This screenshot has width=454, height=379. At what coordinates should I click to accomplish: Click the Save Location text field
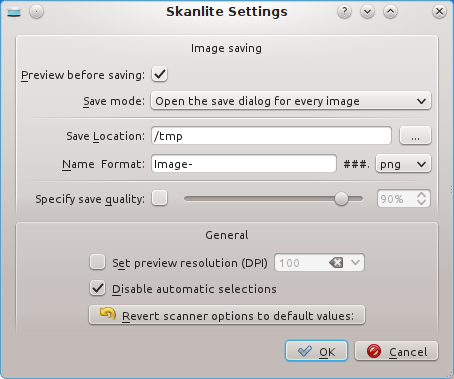coord(271,135)
